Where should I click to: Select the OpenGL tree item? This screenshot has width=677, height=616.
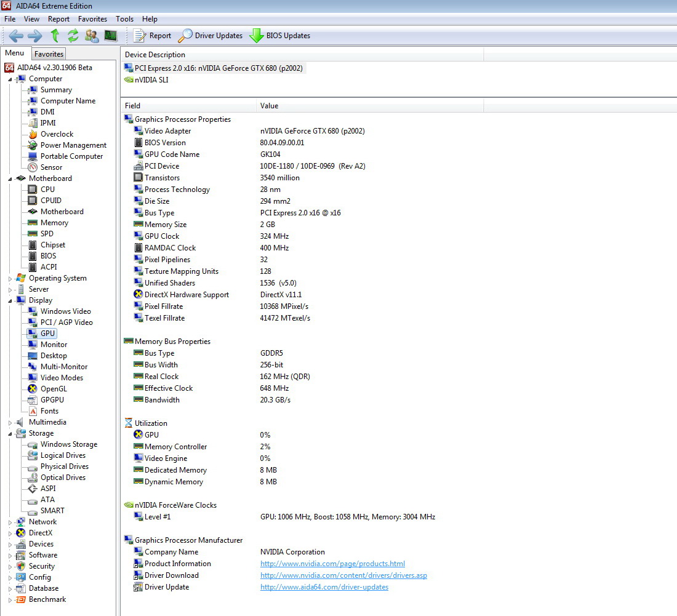tap(54, 389)
